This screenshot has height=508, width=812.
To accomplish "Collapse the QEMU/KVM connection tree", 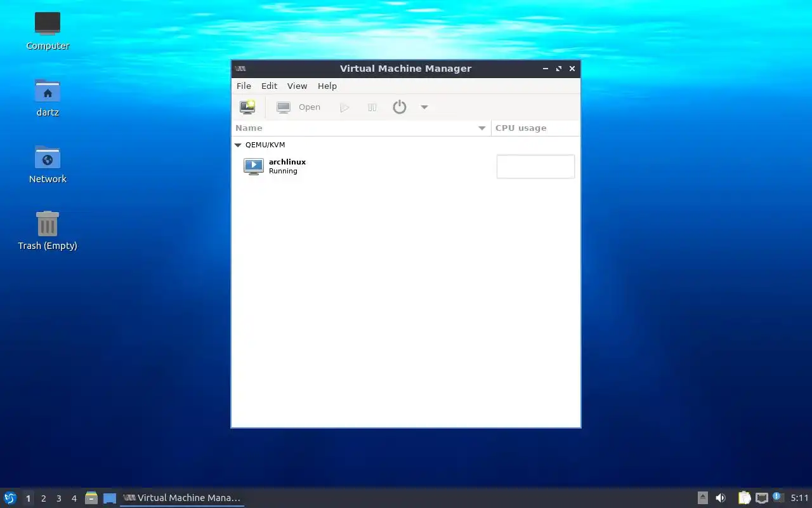I will click(238, 145).
